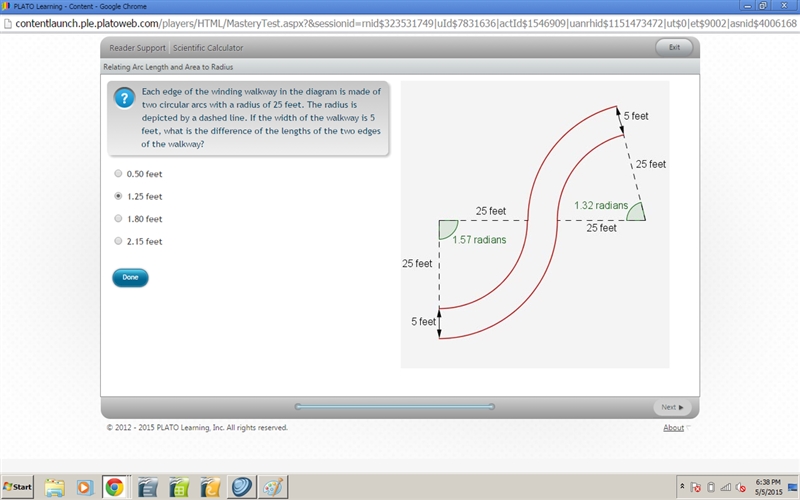Click the 1.57 radians angle label
This screenshot has width=800, height=500.
479,240
